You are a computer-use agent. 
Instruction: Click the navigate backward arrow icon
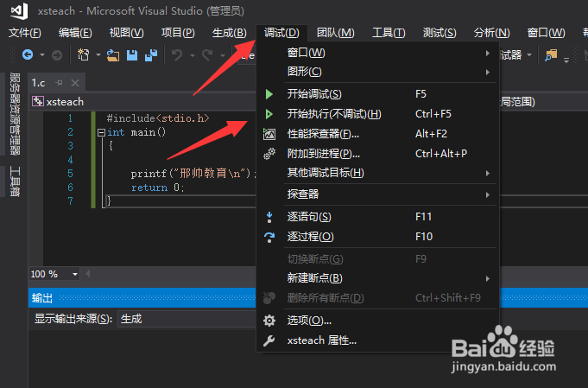pyautogui.click(x=28, y=55)
